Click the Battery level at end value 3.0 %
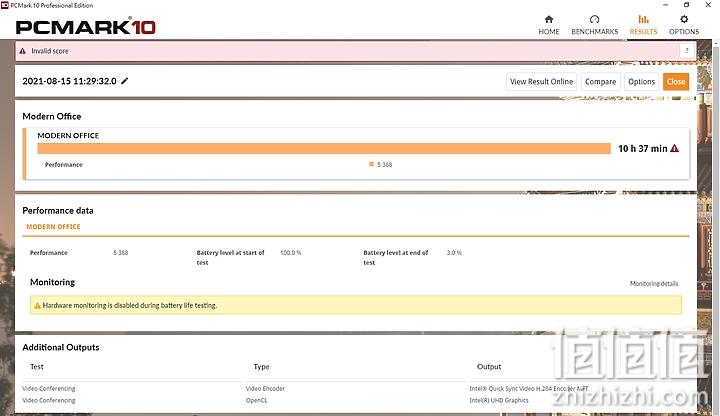The width and height of the screenshot is (720, 416). (x=454, y=253)
